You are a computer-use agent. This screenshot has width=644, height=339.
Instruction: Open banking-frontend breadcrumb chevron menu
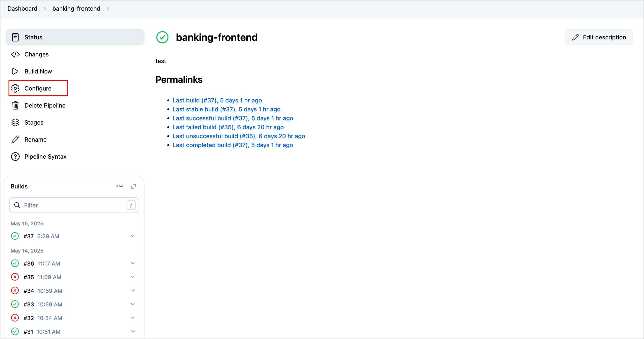(108, 9)
